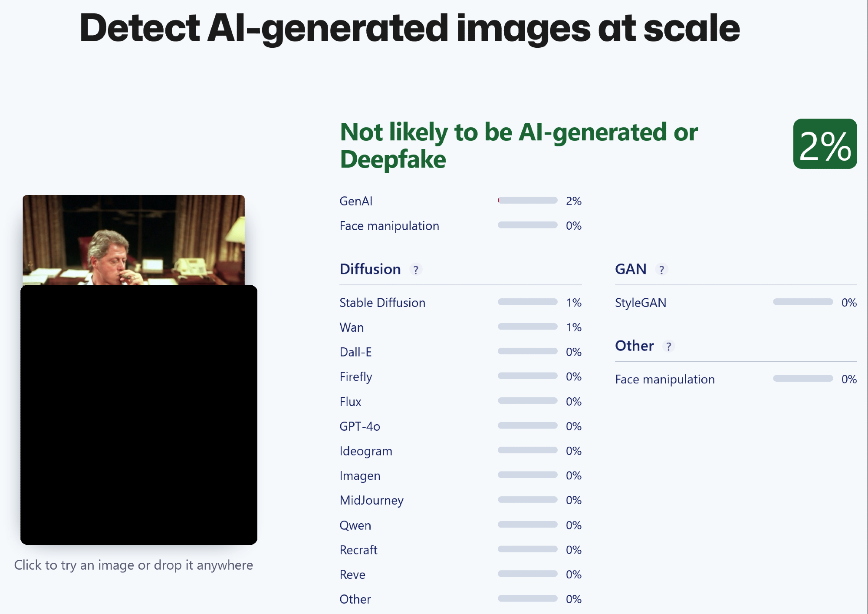Click the Diffusion help question mark icon
Image resolution: width=868 pixels, height=614 pixels.
(x=416, y=270)
